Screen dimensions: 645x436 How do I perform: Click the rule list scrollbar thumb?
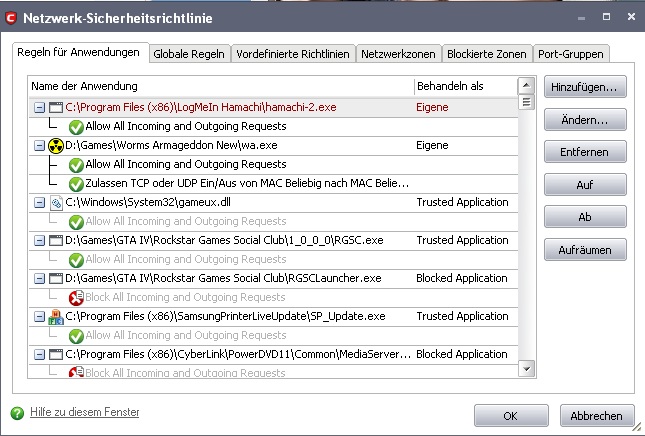[x=527, y=102]
